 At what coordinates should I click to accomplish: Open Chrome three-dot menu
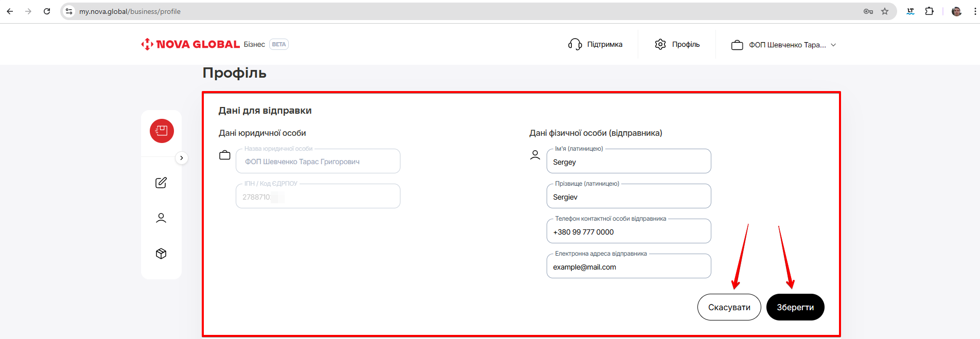pyautogui.click(x=974, y=11)
